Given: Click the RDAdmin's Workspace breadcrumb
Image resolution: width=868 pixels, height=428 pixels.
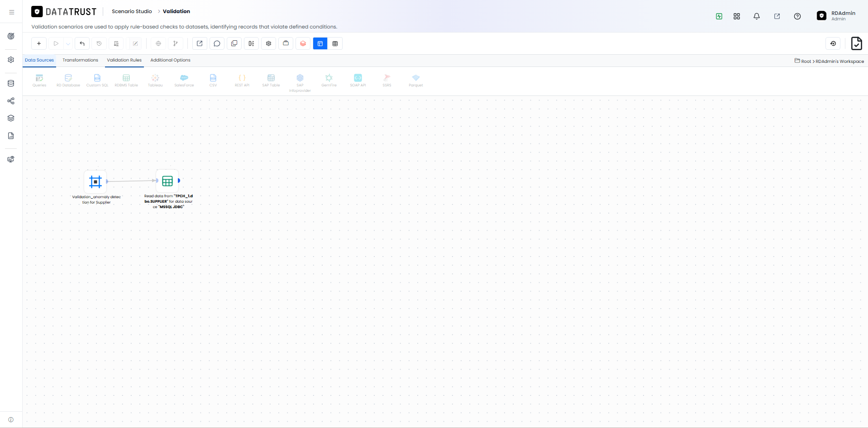Looking at the screenshot, I should [x=839, y=61].
